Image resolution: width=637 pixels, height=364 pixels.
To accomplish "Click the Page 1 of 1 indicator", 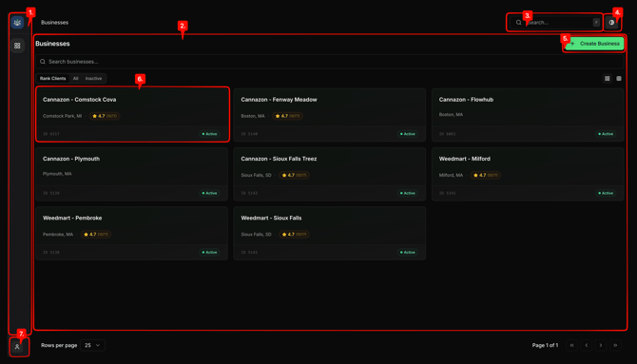I will pyautogui.click(x=545, y=345).
